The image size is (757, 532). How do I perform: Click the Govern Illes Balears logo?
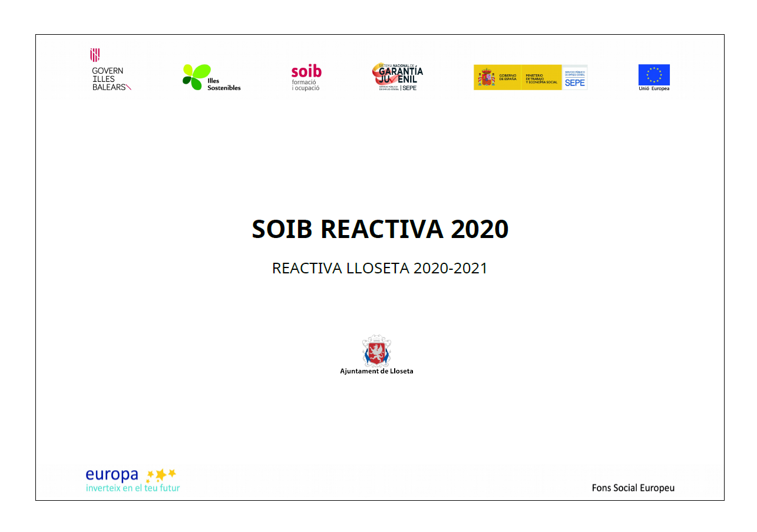tap(110, 70)
